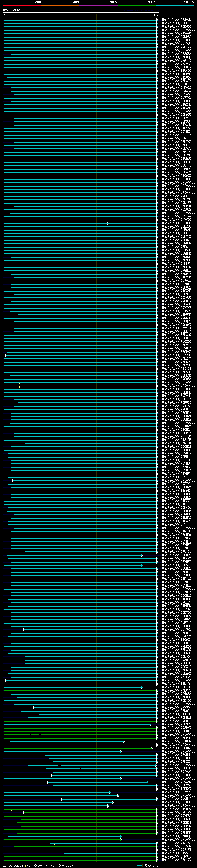This screenshot has width=197, height=868.
Task: Select hit label UniRef100_A9NPS3
Action: 177,37
